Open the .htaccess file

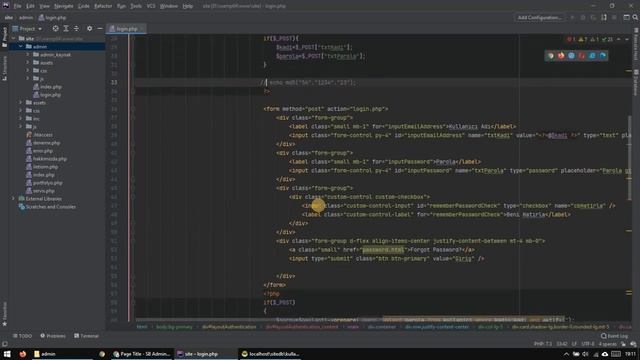point(40,135)
